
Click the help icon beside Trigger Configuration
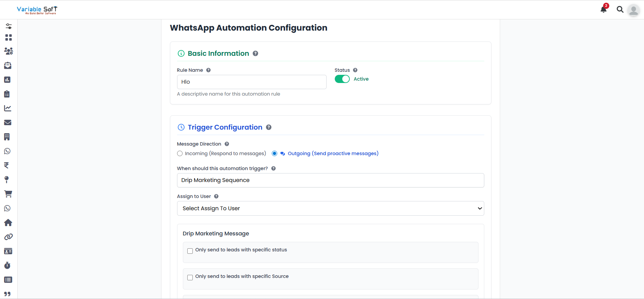[269, 127]
